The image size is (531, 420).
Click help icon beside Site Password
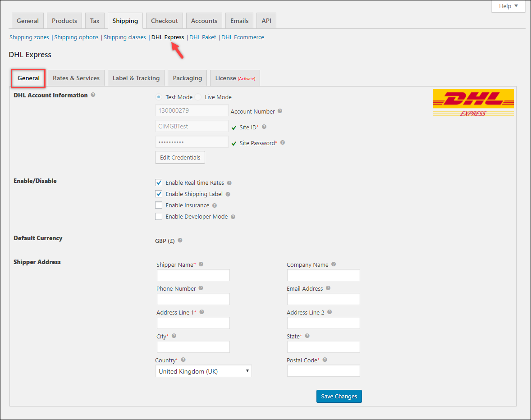point(283,143)
